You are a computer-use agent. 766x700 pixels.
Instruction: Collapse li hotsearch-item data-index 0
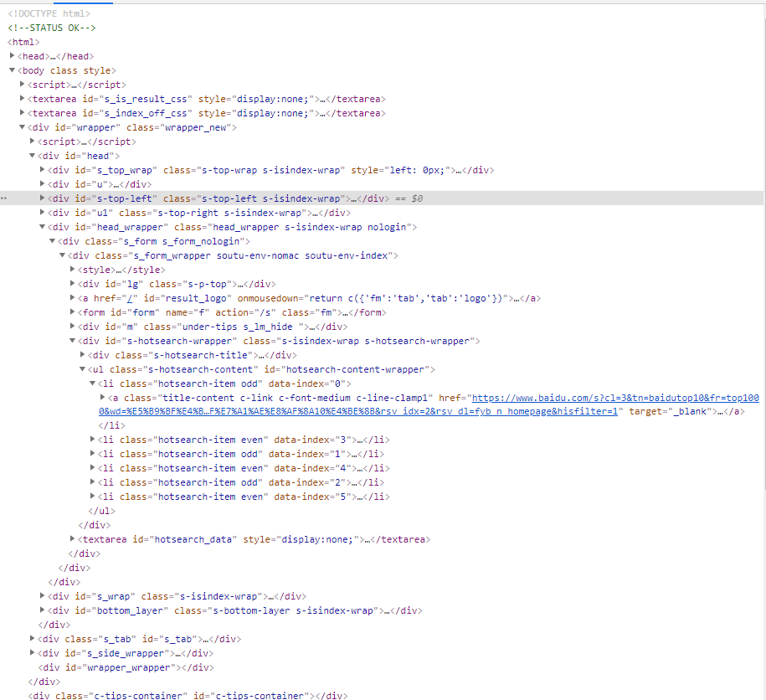click(x=92, y=383)
